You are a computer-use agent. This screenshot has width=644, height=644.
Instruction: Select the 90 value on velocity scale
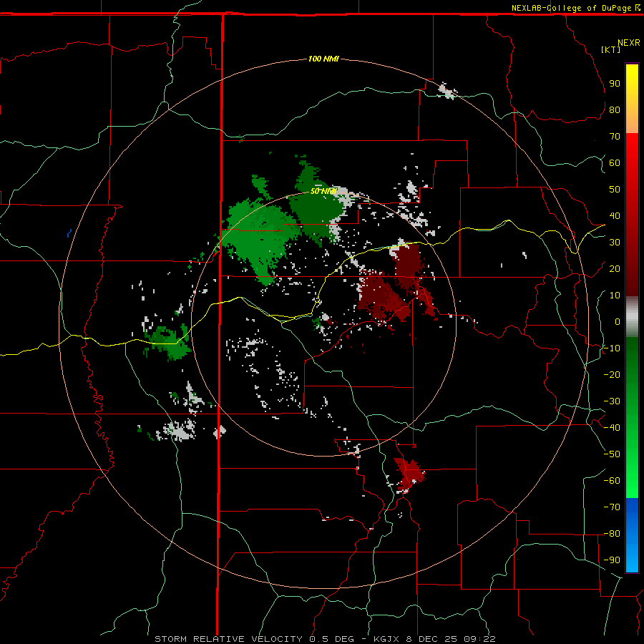coord(615,84)
